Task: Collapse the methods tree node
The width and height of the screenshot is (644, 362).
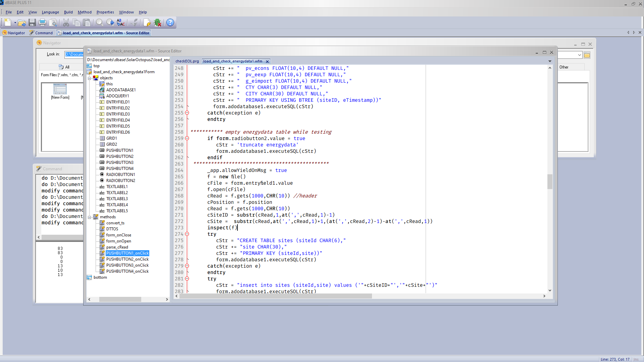Action: (x=90, y=217)
